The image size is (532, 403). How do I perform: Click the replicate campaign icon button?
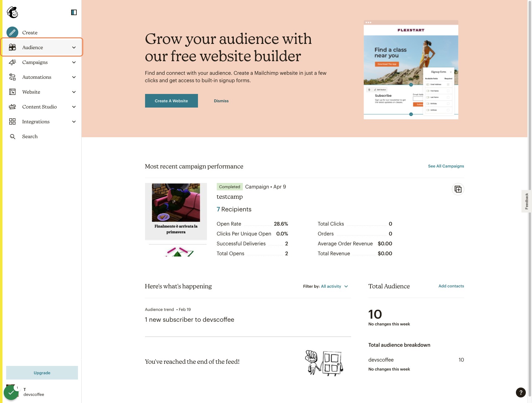pos(458,189)
